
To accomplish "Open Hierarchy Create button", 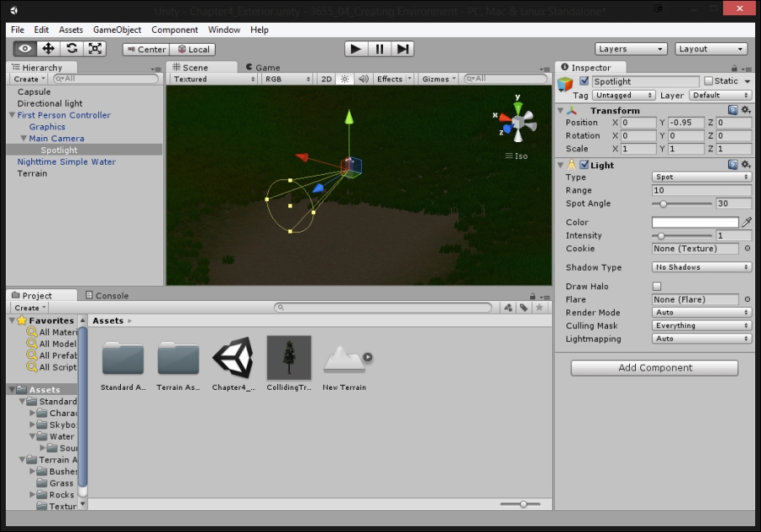I will click(29, 79).
